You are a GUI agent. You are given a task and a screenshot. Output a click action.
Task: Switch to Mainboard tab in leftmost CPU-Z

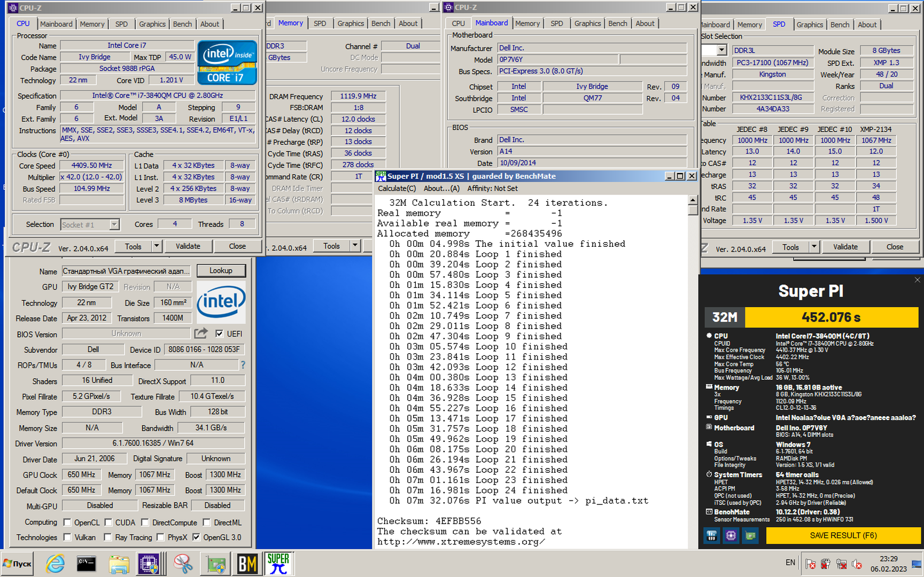tap(56, 24)
